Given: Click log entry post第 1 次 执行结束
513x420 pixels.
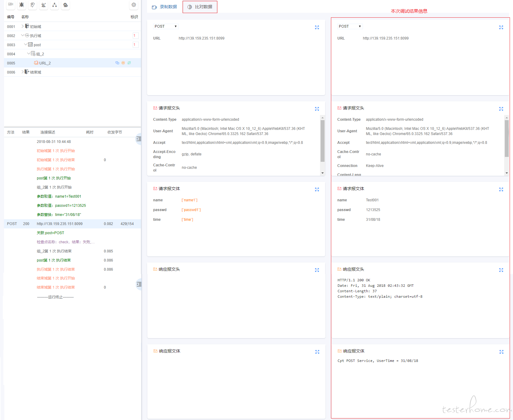Looking at the screenshot, I should 54,260.
